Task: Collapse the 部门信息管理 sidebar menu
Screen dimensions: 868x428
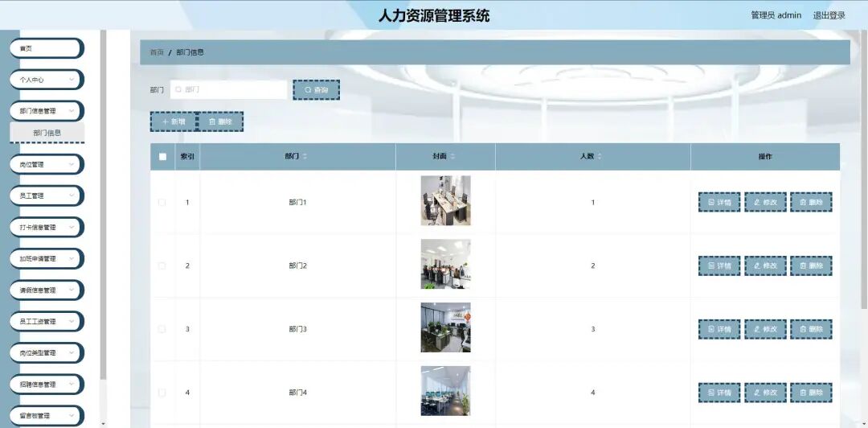Action: [x=47, y=111]
